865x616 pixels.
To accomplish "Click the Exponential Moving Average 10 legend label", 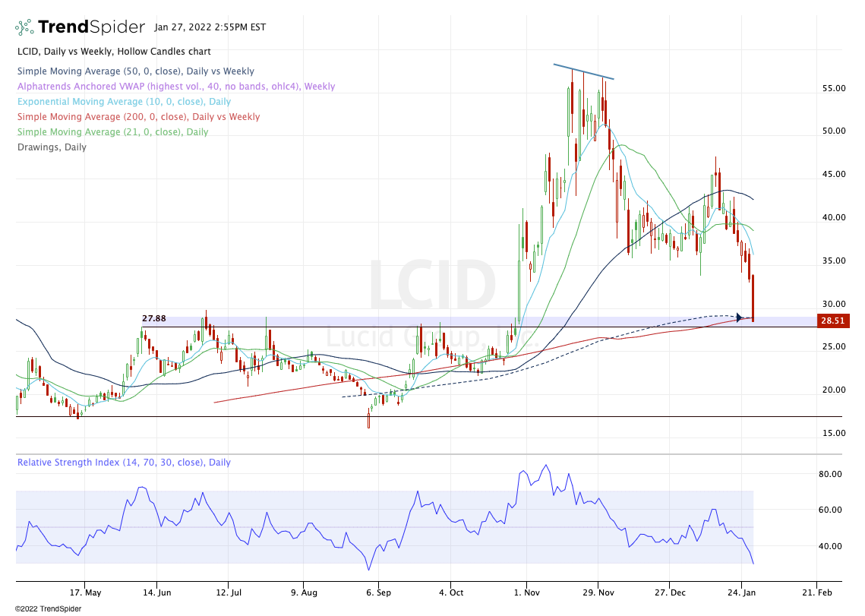I will click(124, 102).
